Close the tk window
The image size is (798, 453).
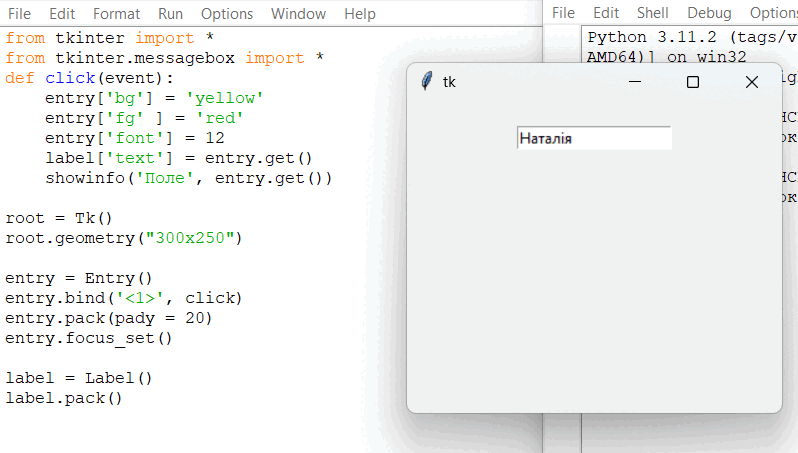[752, 81]
